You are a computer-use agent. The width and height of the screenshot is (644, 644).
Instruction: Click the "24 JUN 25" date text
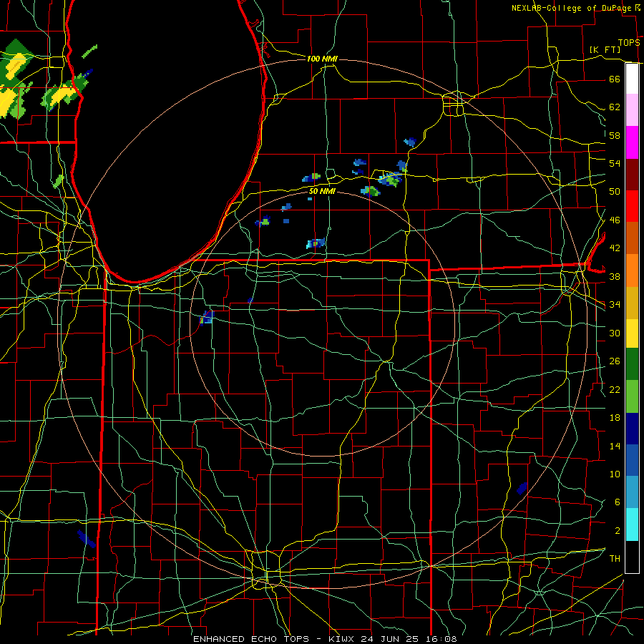[x=390, y=639]
